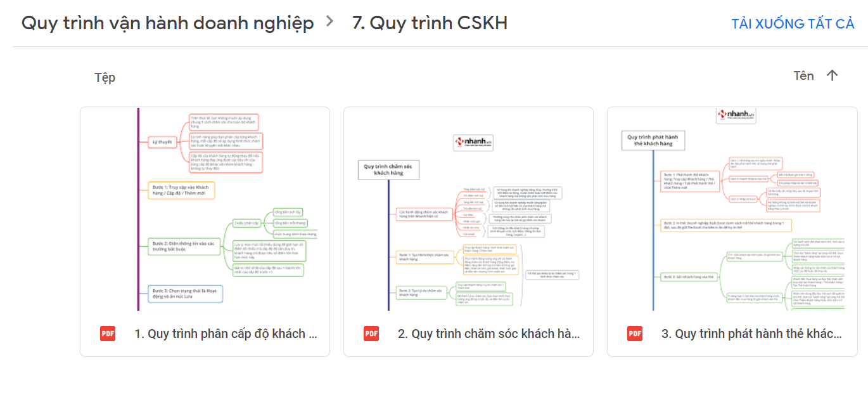
Task: Open file name 2. Quy trình chăm sóc
Action: 488,334
